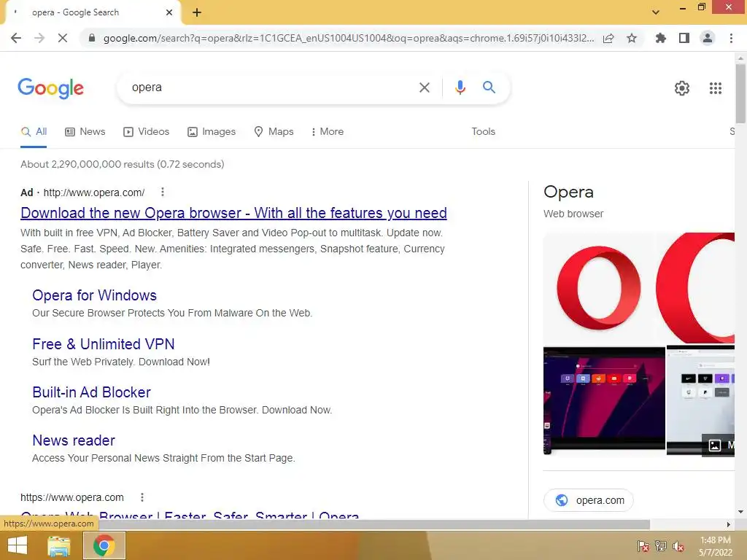The width and height of the screenshot is (747, 560).
Task: Open Opera for Windows link
Action: (94, 295)
